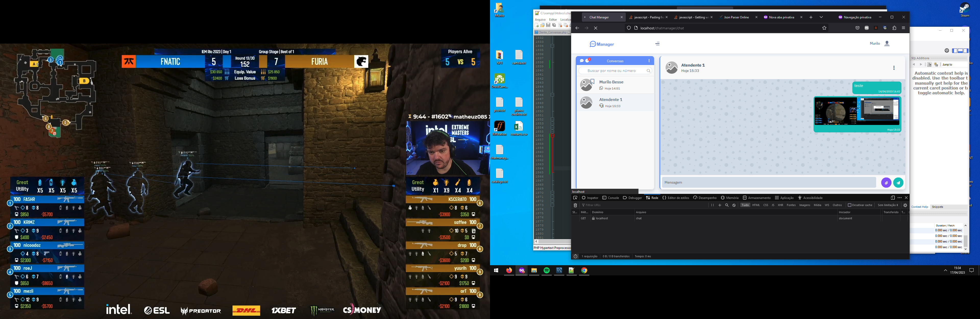The width and height of the screenshot is (980, 319).
Task: Open the Sem limitação throttling dropdown
Action: tap(888, 205)
